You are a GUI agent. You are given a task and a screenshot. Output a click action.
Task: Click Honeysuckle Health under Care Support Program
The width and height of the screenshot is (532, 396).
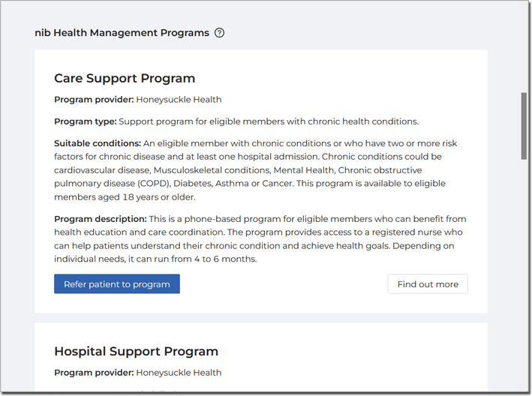[x=179, y=100]
